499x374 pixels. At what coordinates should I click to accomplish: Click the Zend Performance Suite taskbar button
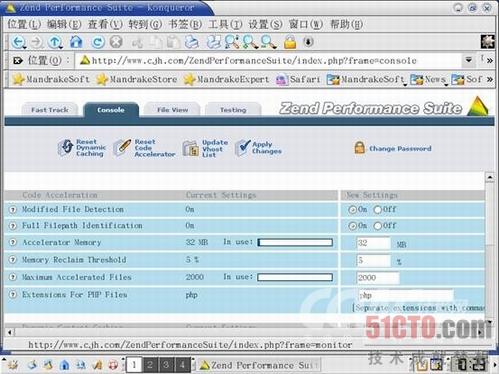click(259, 365)
